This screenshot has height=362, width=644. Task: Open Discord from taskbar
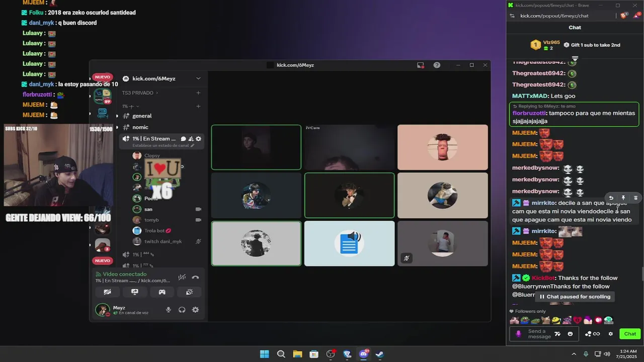364,354
